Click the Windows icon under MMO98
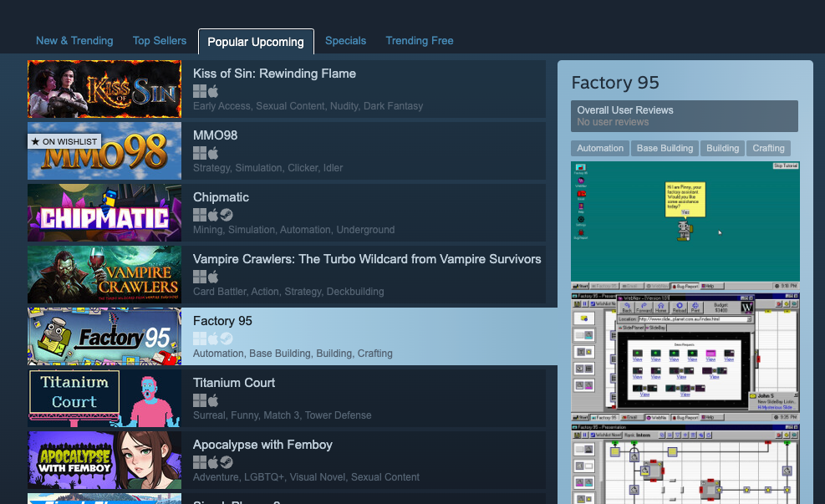This screenshot has height=504, width=825. pyautogui.click(x=200, y=153)
